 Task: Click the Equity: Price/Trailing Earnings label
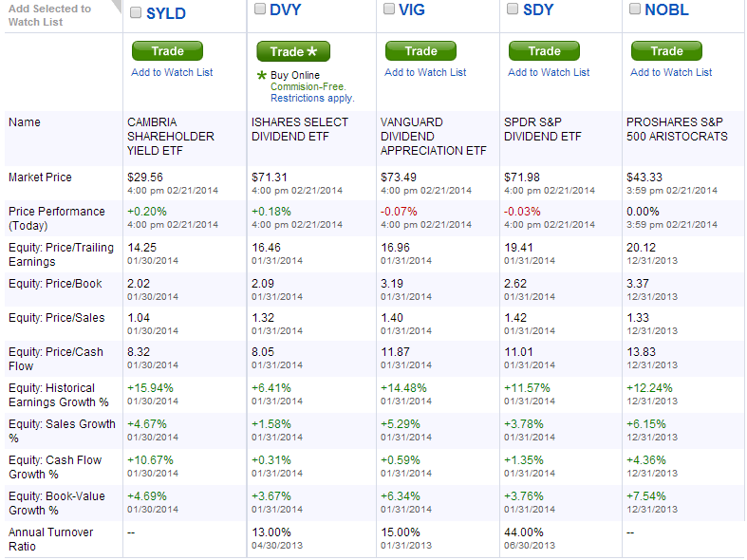coord(62,254)
